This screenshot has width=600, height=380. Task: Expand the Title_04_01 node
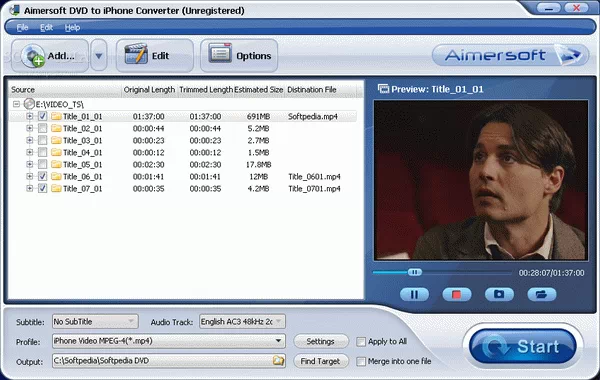pos(29,152)
